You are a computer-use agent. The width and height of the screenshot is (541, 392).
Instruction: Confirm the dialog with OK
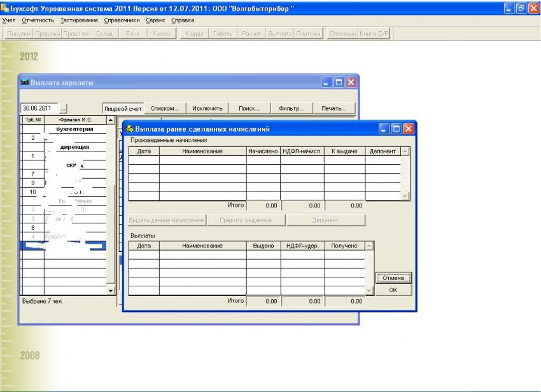393,290
